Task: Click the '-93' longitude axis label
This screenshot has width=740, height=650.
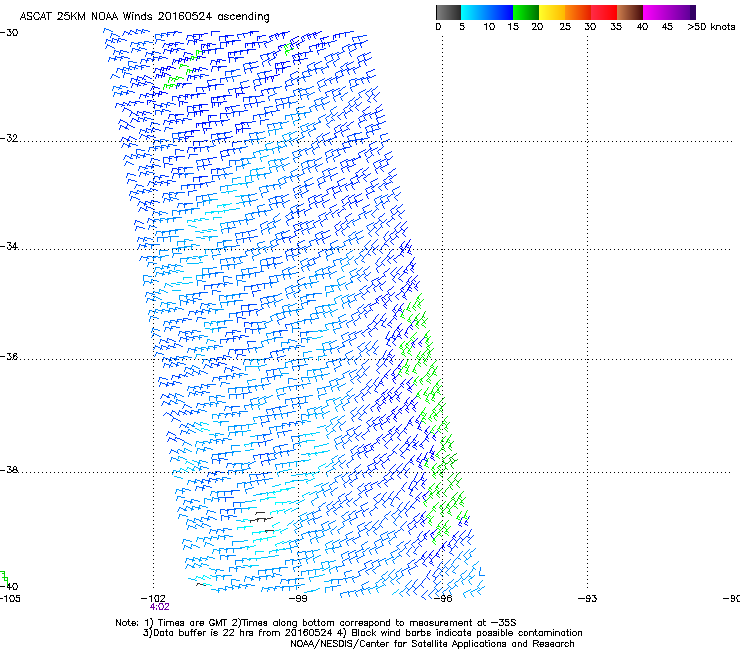Action: 588,599
